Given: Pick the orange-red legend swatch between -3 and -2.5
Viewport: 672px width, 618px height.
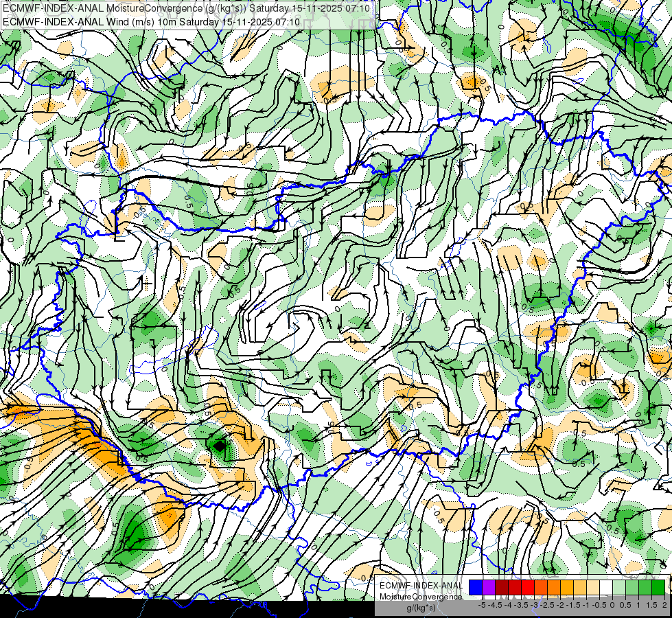Looking at the screenshot, I should (541, 587).
